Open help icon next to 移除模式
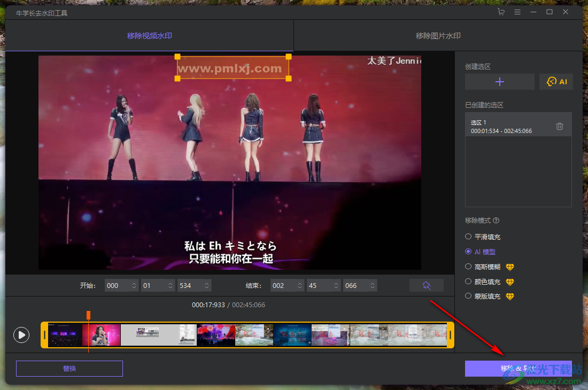This screenshot has height=390, width=588. click(x=496, y=220)
